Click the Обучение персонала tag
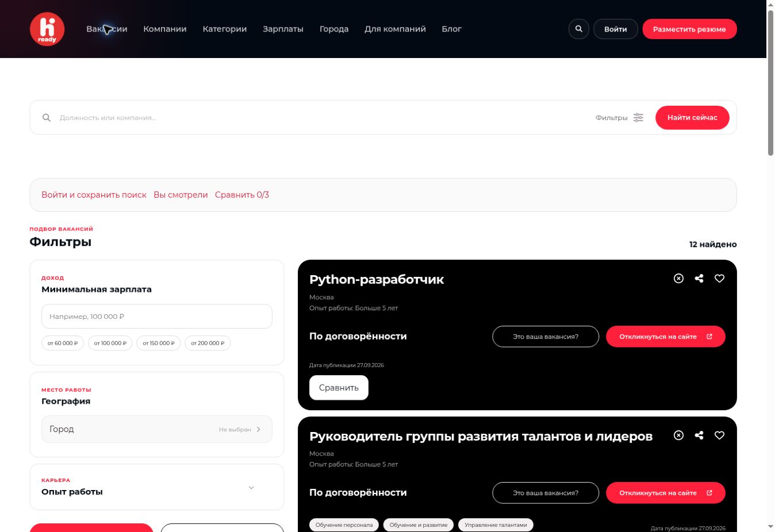This screenshot has width=775, height=532. tap(344, 525)
